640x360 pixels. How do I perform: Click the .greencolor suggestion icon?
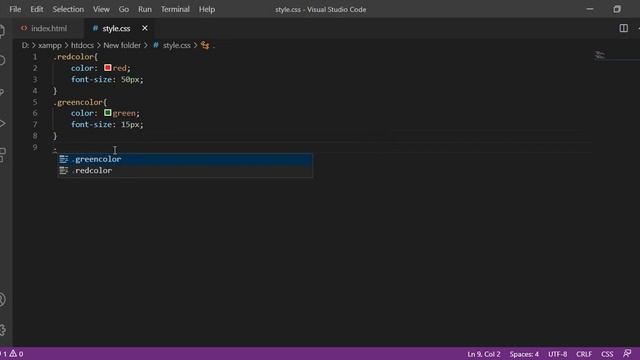(x=64, y=159)
